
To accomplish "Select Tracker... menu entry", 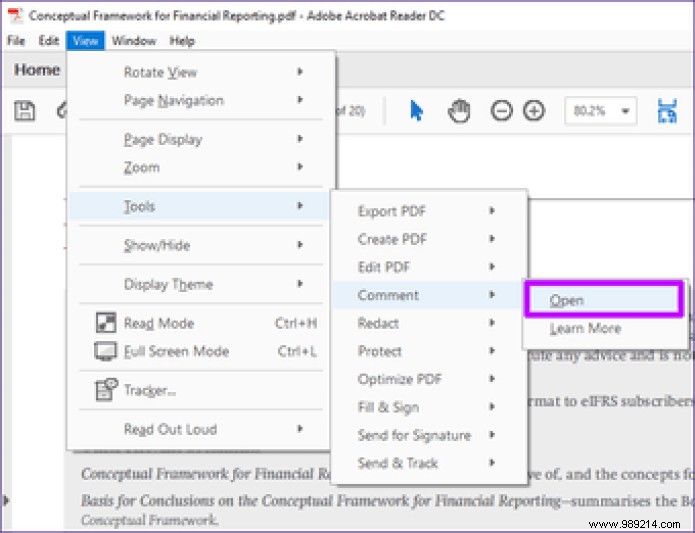I will 198,390.
